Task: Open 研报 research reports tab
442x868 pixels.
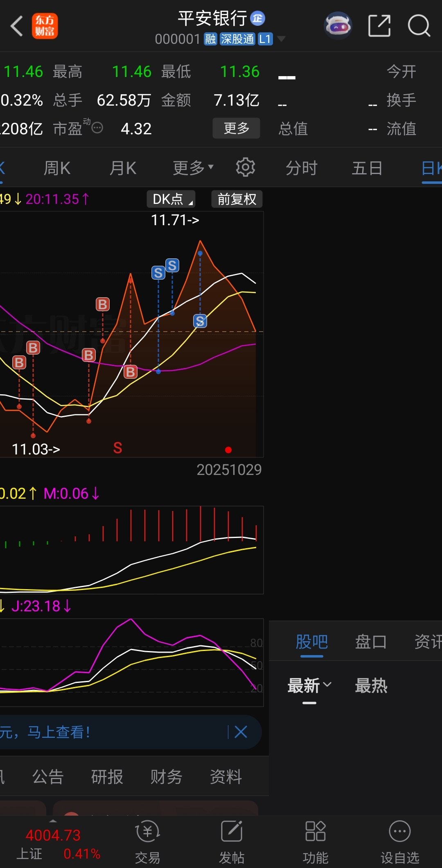Action: (x=107, y=776)
